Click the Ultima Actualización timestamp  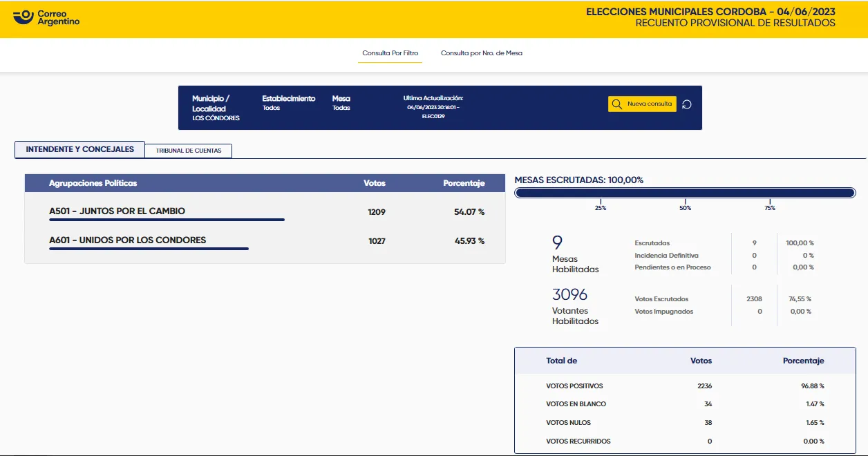click(433, 107)
